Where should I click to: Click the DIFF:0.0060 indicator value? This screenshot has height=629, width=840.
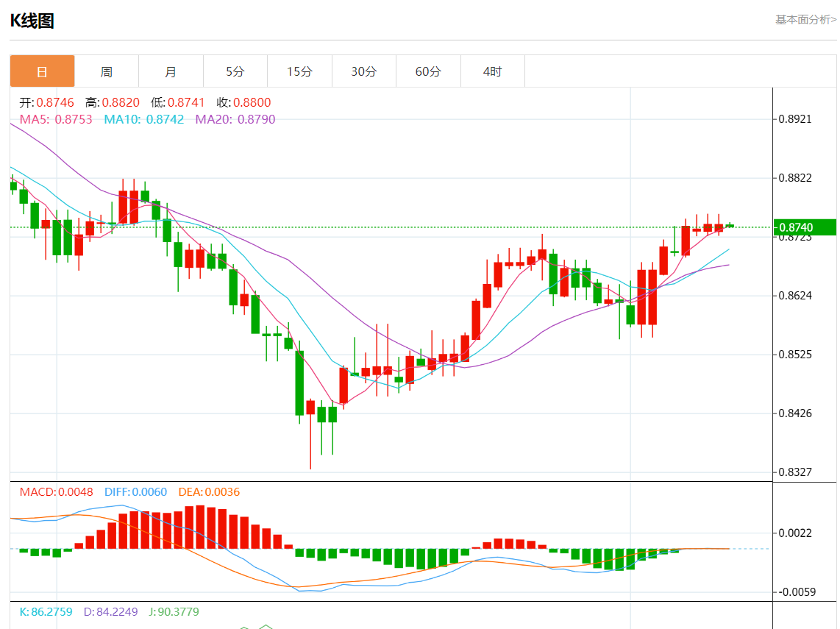[x=135, y=492]
